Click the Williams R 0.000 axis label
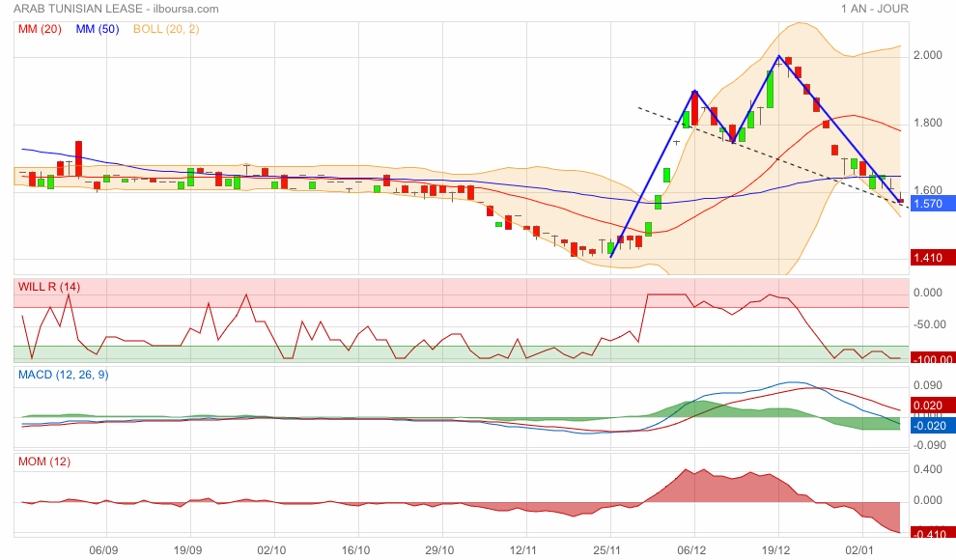This screenshot has width=956, height=560. click(927, 293)
